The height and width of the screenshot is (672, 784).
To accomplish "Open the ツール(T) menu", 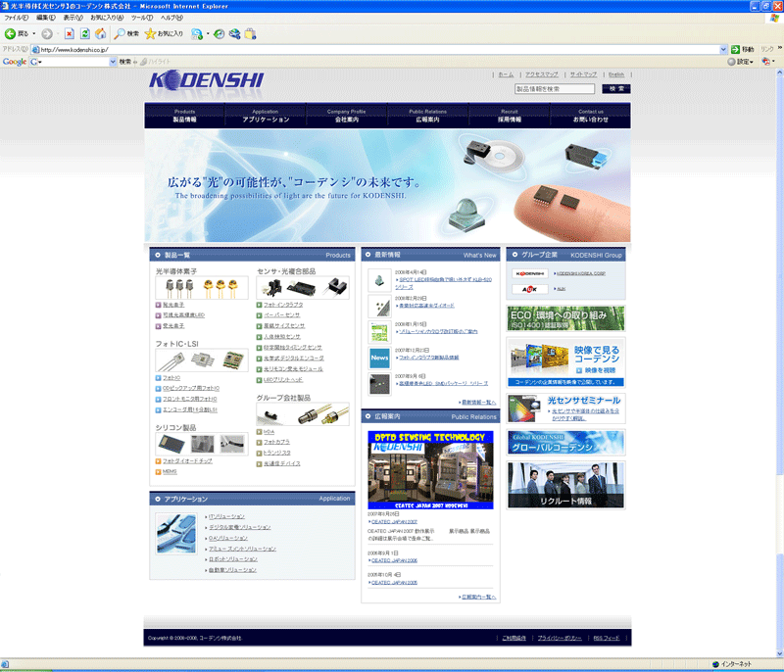I will (x=142, y=18).
